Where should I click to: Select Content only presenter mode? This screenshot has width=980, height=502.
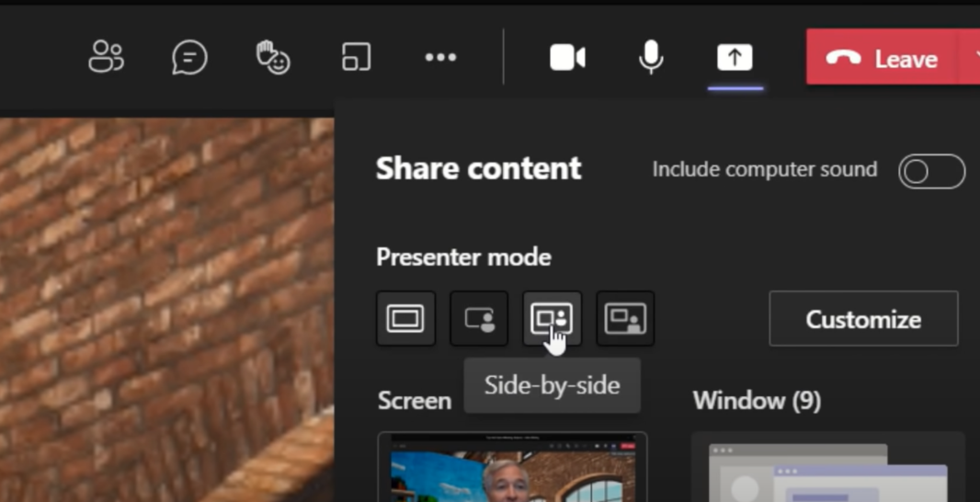[x=405, y=319]
